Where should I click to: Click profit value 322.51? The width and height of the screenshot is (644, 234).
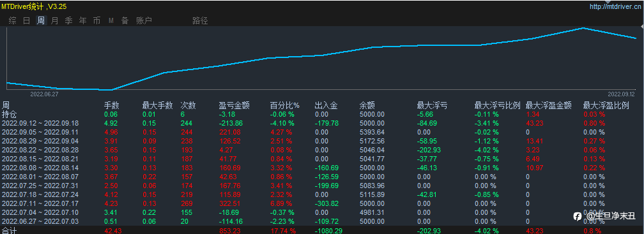tap(230, 203)
